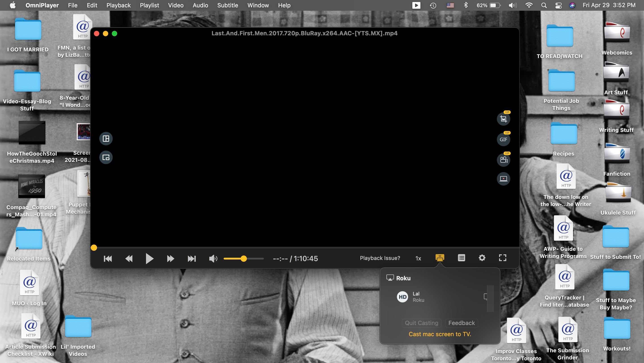Click the picture-in-picture icon
Viewport: 644px width, 363px height.
tap(106, 157)
